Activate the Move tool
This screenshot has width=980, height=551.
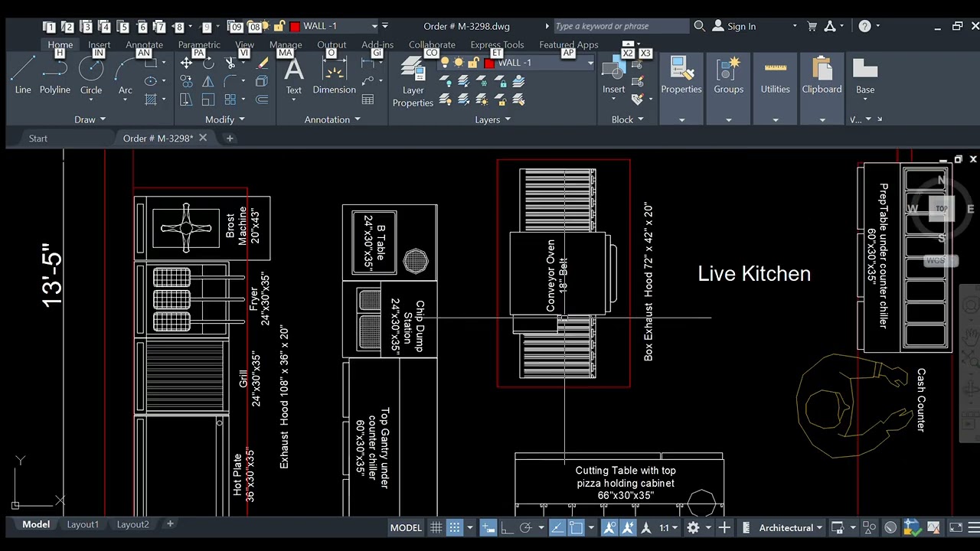186,64
